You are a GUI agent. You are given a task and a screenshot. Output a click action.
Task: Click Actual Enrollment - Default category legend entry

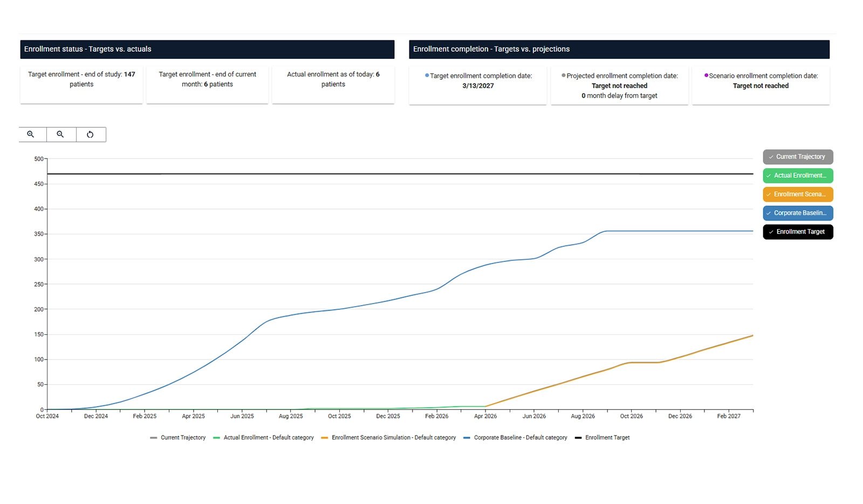click(x=268, y=438)
